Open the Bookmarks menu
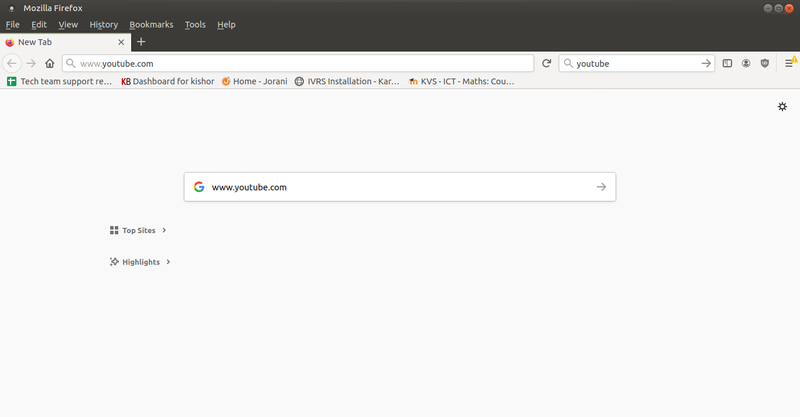Viewport: 800px width, 417px height. [151, 24]
